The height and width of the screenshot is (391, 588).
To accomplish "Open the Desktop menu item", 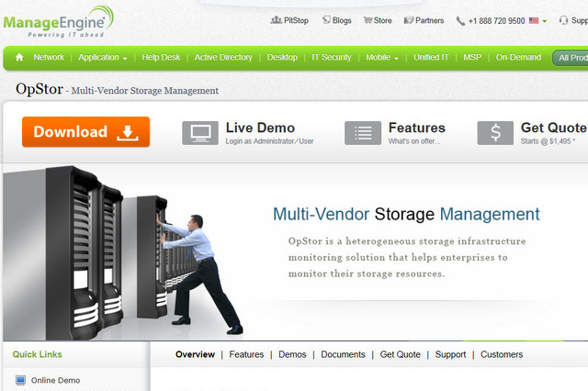I will coord(282,57).
